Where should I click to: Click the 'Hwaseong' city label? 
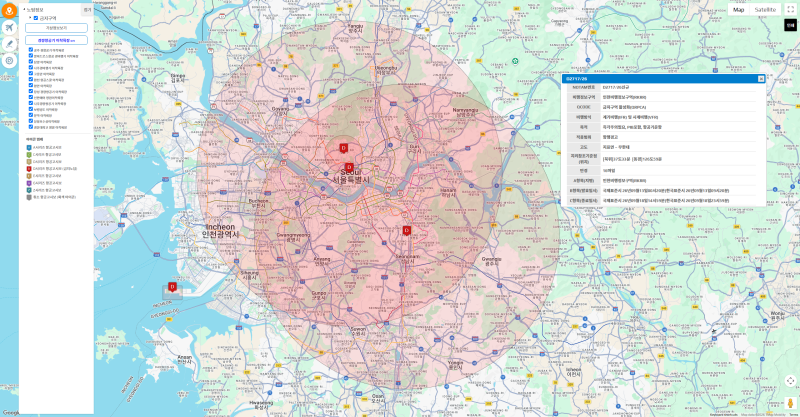pos(262,403)
